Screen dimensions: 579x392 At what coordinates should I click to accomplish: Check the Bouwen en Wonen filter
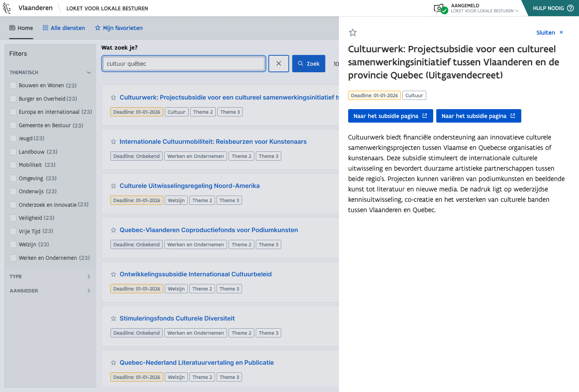point(13,85)
